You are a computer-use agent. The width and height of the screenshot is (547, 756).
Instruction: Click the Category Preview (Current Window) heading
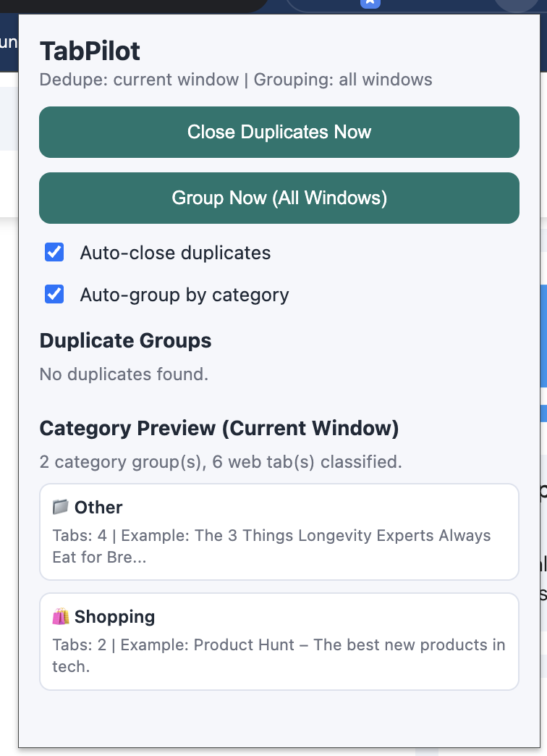pyautogui.click(x=219, y=428)
